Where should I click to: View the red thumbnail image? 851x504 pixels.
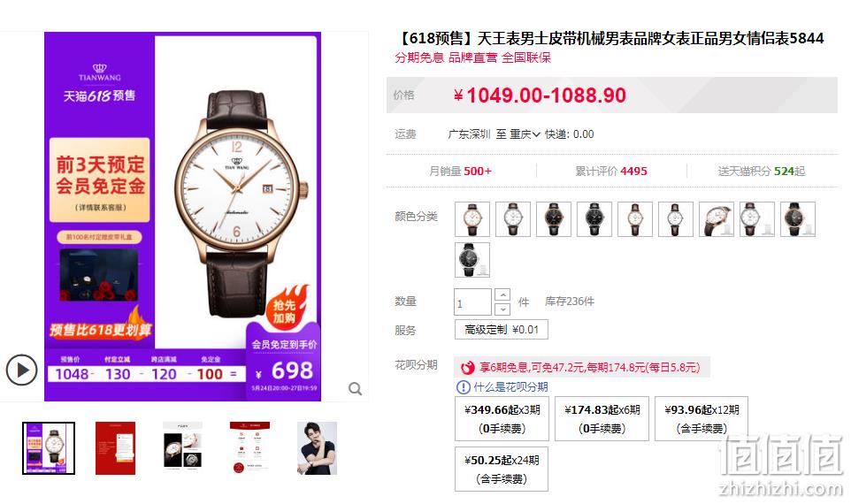(115, 448)
